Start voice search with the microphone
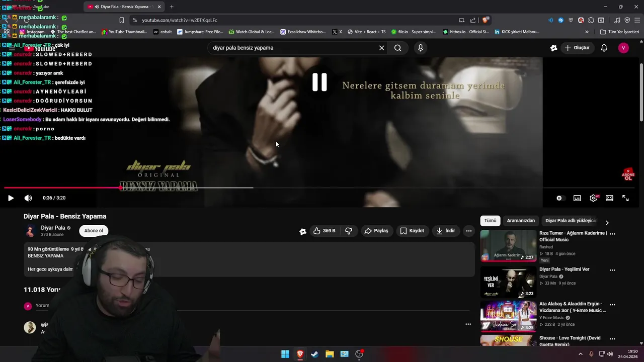Screen dimensions: 644x362 [x=421, y=48]
